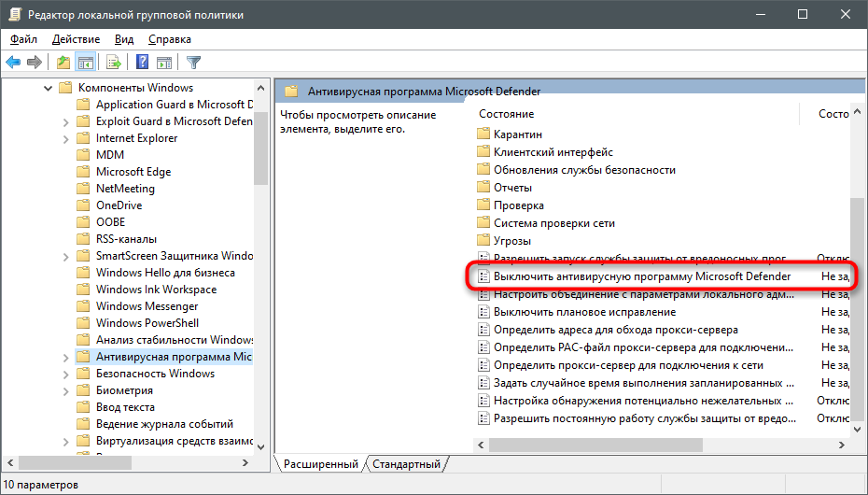Viewport: 868px width, 495px height.
Task: Expand the Безопасность Windows tree node
Action: click(66, 375)
